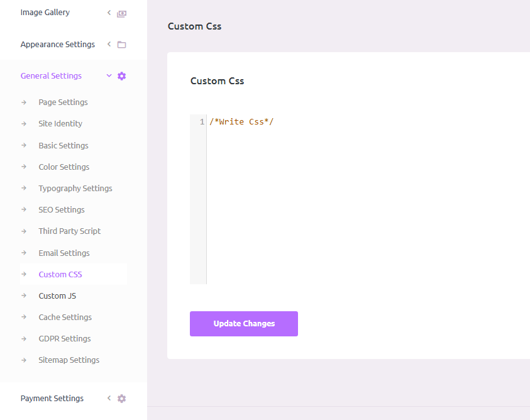The height and width of the screenshot is (420, 530).
Task: Expand the Appearance Settings chevron
Action: click(x=109, y=44)
